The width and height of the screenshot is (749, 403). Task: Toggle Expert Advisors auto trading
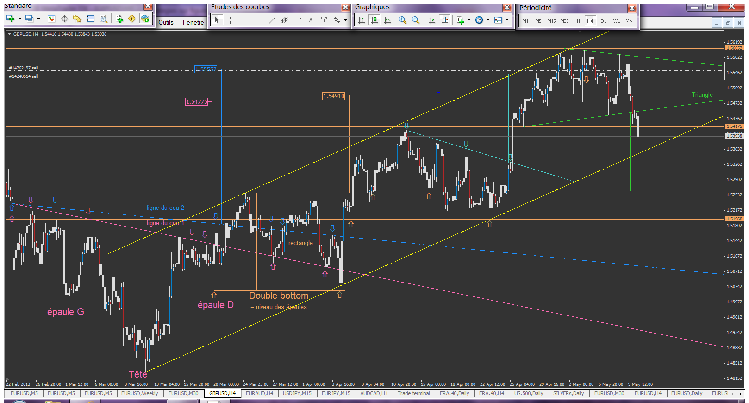[145, 19]
